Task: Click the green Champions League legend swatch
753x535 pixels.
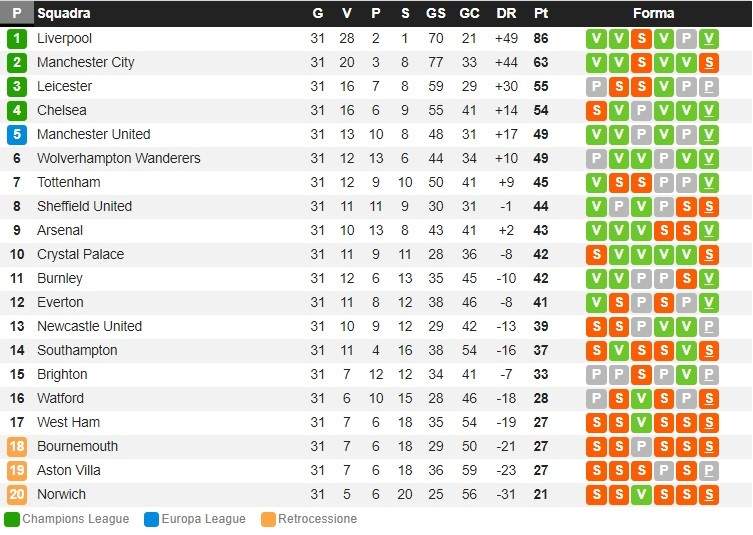Action: (12, 519)
